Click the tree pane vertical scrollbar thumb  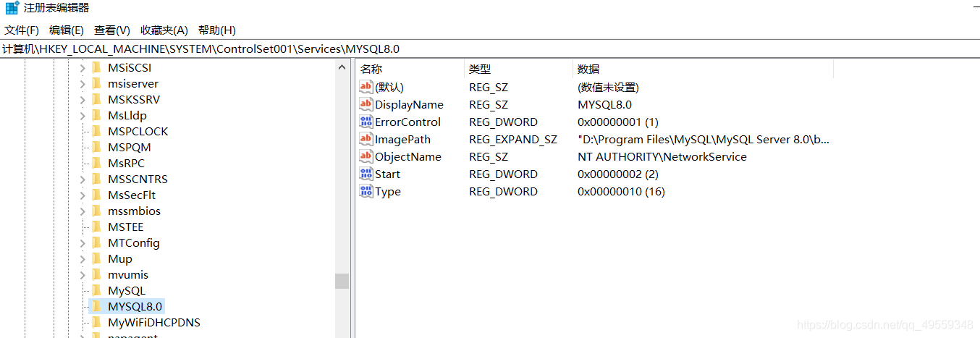(x=342, y=281)
